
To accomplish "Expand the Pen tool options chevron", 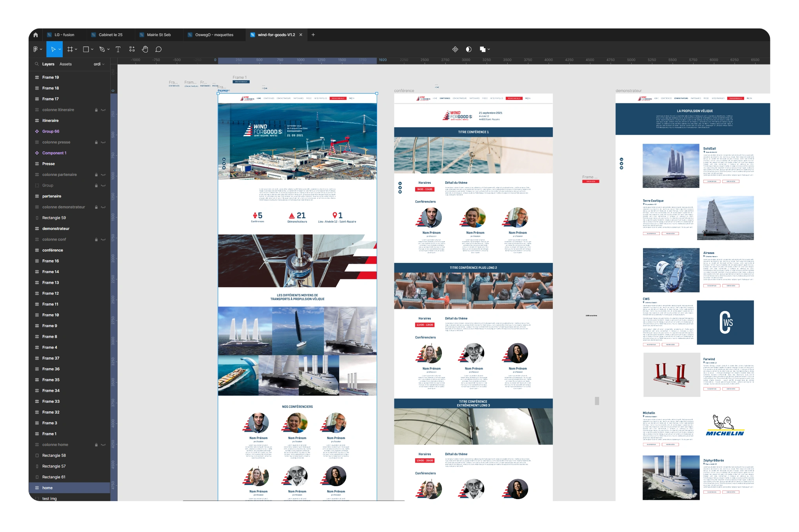I will tap(108, 49).
